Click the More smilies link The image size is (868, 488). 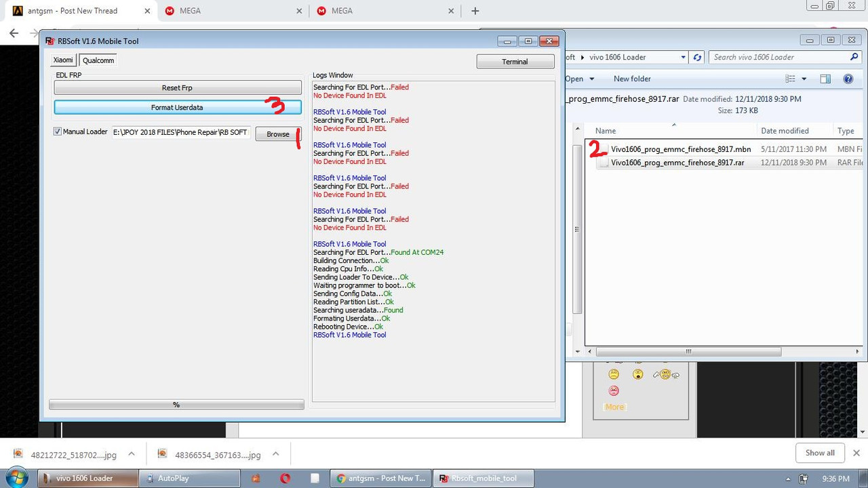coord(614,407)
